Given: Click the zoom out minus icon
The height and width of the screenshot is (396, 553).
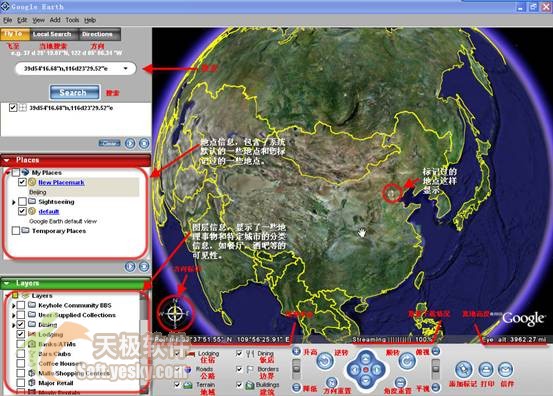Looking at the screenshot, I should click(296, 387).
